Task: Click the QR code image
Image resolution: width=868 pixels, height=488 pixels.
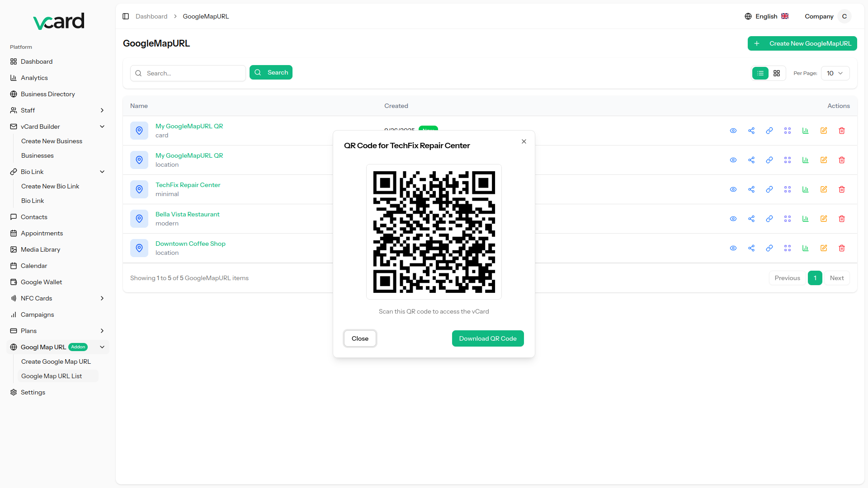Action: click(434, 232)
